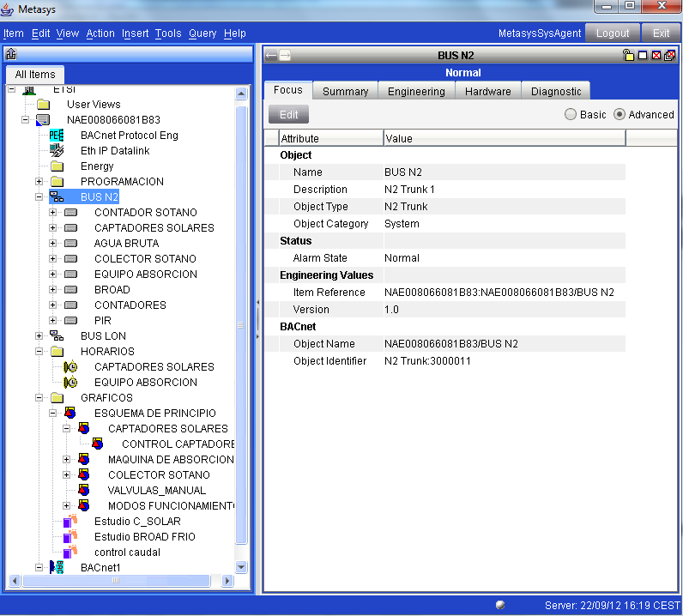The image size is (683, 616).
Task: Open the Insert menu
Action: (x=135, y=33)
